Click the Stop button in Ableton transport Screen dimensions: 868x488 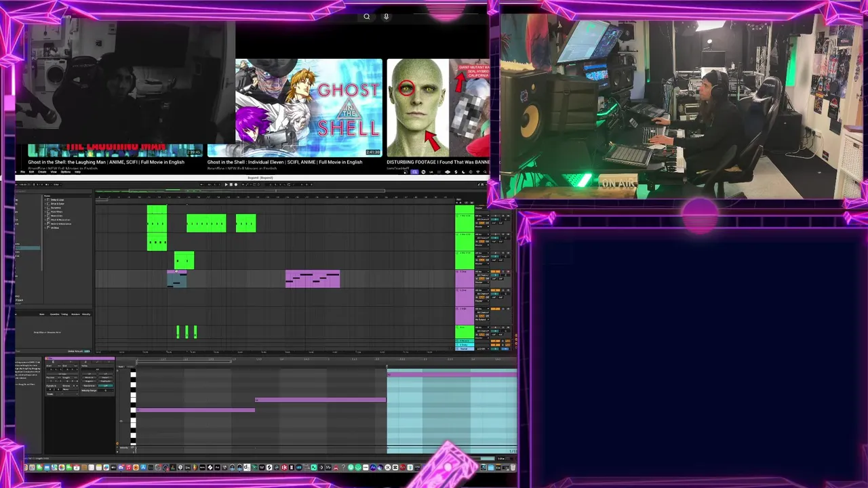click(x=231, y=184)
